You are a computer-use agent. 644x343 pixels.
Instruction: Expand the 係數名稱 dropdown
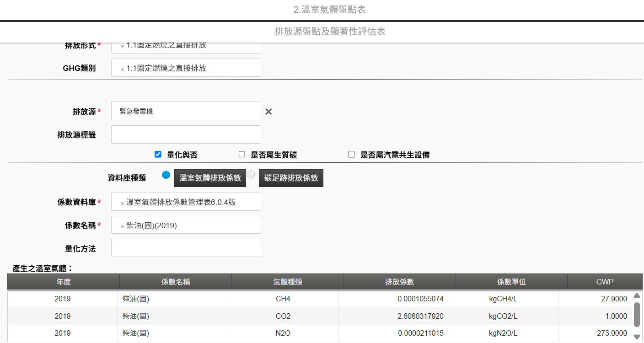pos(192,225)
